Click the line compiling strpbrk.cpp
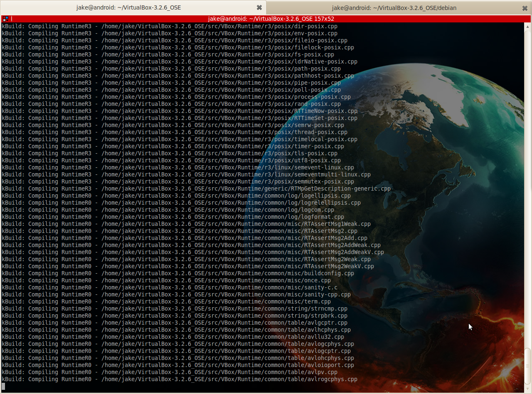 (175, 316)
